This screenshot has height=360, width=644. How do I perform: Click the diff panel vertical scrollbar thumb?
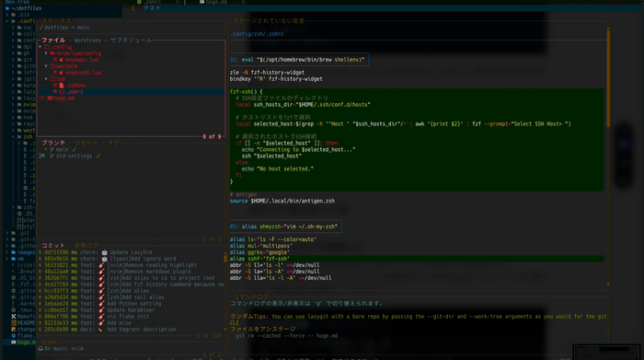click(608, 78)
